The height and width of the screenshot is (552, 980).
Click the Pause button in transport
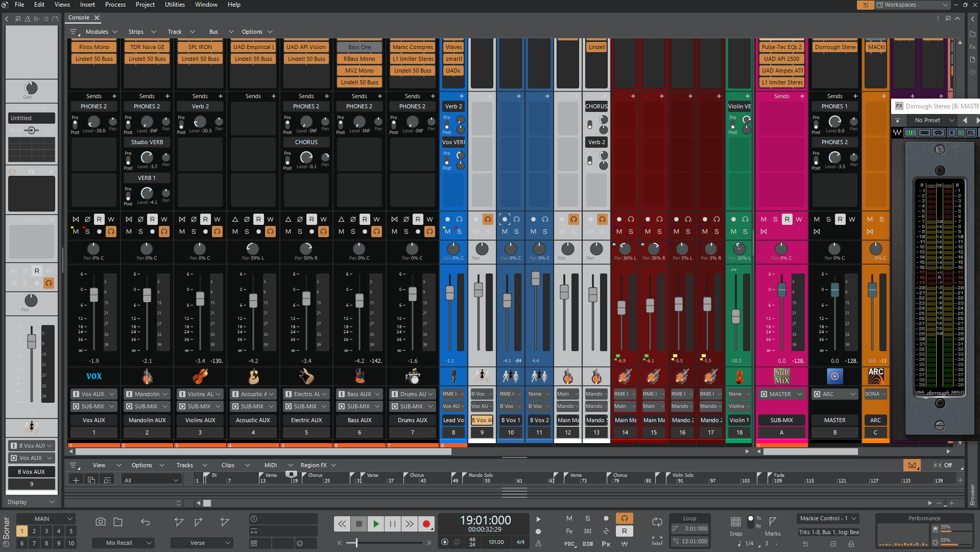[392, 523]
